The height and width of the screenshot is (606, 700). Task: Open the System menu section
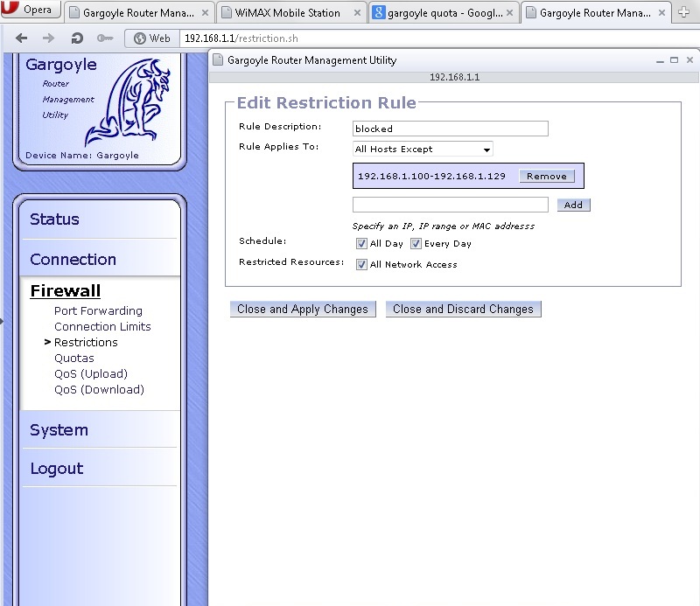59,429
